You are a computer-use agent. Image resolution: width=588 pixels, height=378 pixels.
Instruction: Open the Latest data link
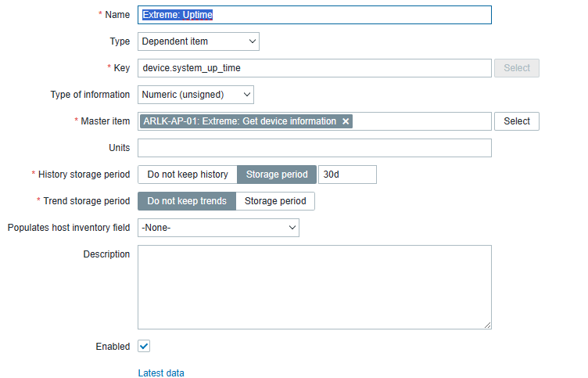[x=161, y=373]
